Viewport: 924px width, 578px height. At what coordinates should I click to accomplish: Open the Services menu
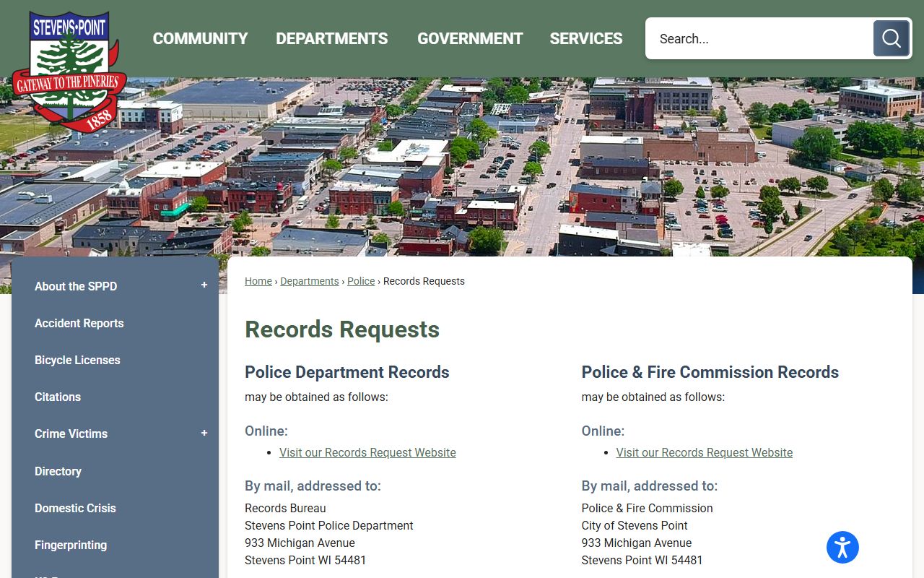click(586, 38)
